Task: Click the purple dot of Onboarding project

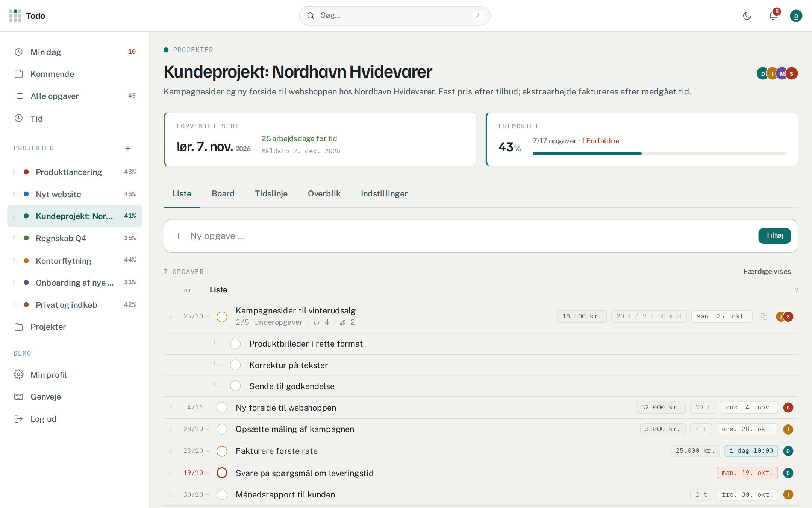Action: tap(26, 283)
